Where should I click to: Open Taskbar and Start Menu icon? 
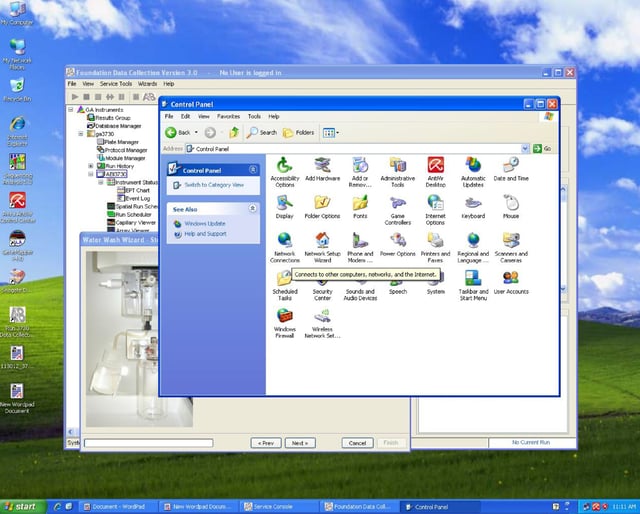pyautogui.click(x=473, y=285)
